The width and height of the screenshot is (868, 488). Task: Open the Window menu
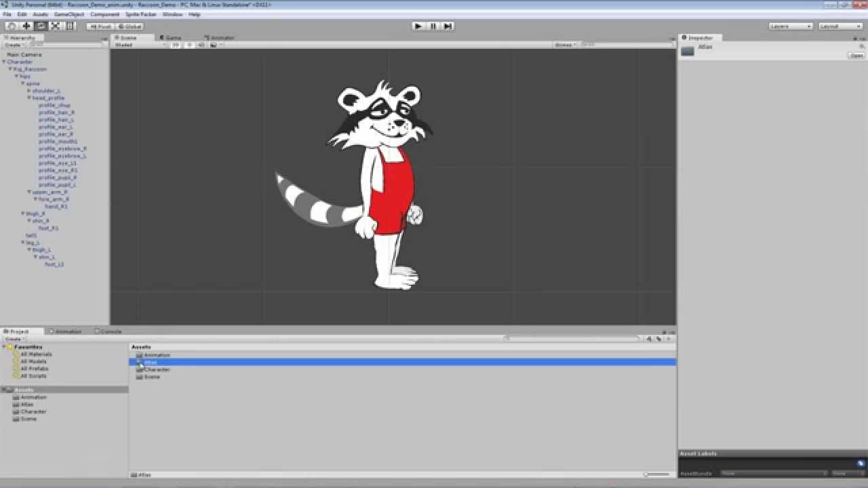[172, 14]
